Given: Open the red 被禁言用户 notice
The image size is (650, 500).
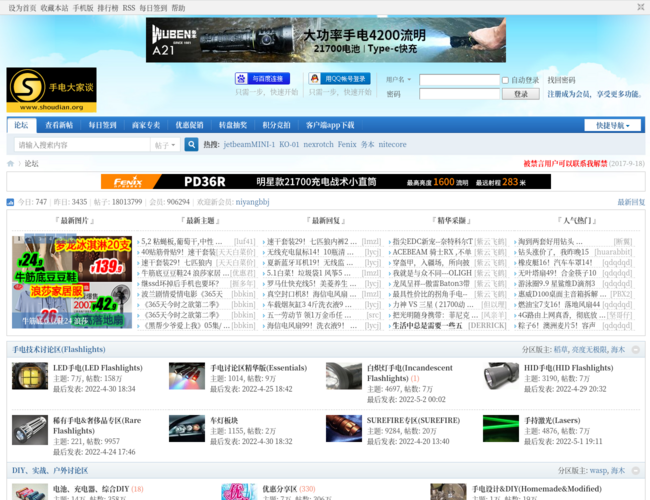Looking at the screenshot, I should point(565,164).
